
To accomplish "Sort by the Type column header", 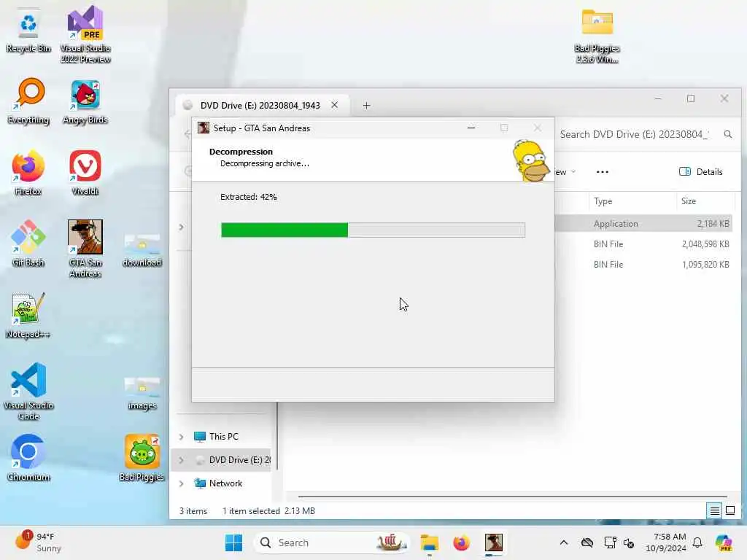I will point(603,201).
